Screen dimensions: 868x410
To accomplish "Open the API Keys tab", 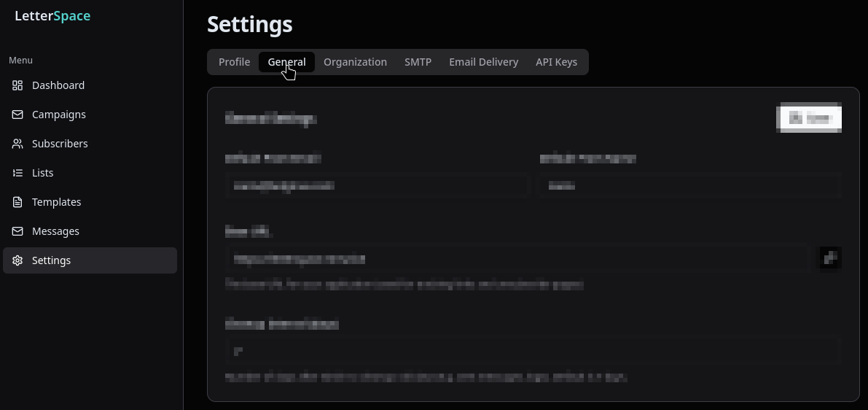I will pos(556,62).
